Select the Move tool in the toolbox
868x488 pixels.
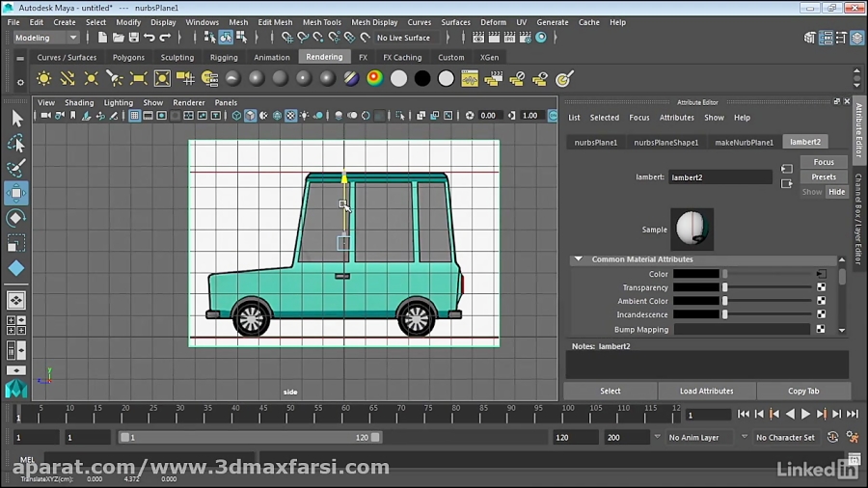(x=16, y=193)
